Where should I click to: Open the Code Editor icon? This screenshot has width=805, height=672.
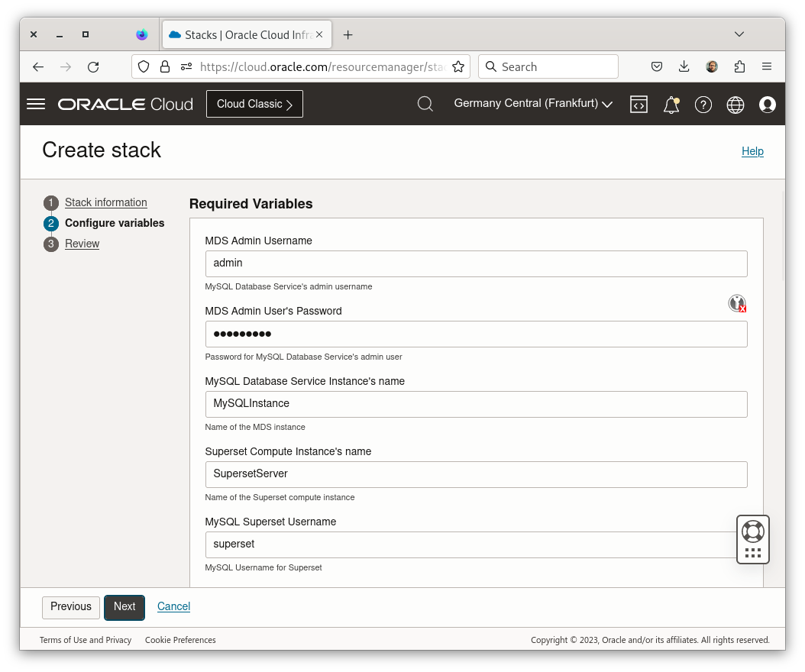coord(639,104)
